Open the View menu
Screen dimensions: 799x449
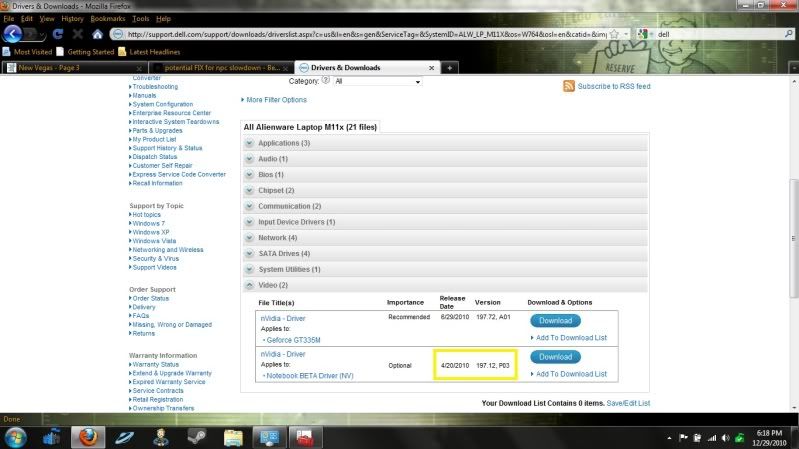coord(47,19)
